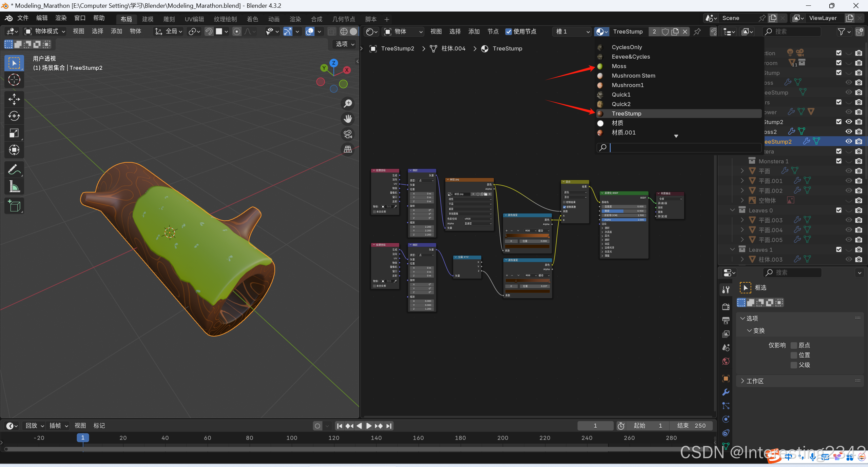Expand the 工作区 panel

tap(754, 381)
